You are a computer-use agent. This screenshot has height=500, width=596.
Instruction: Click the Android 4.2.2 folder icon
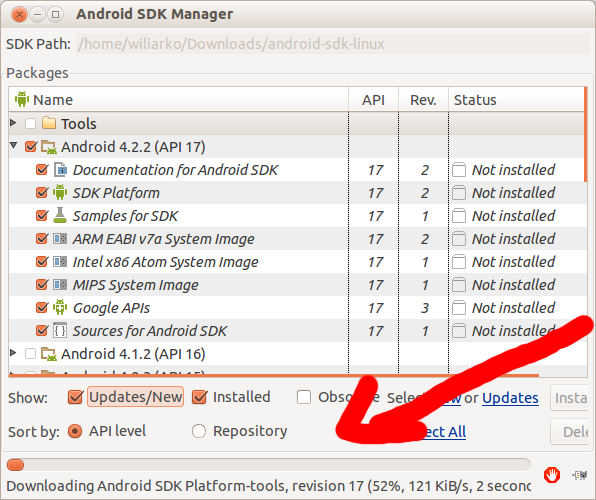(49, 147)
